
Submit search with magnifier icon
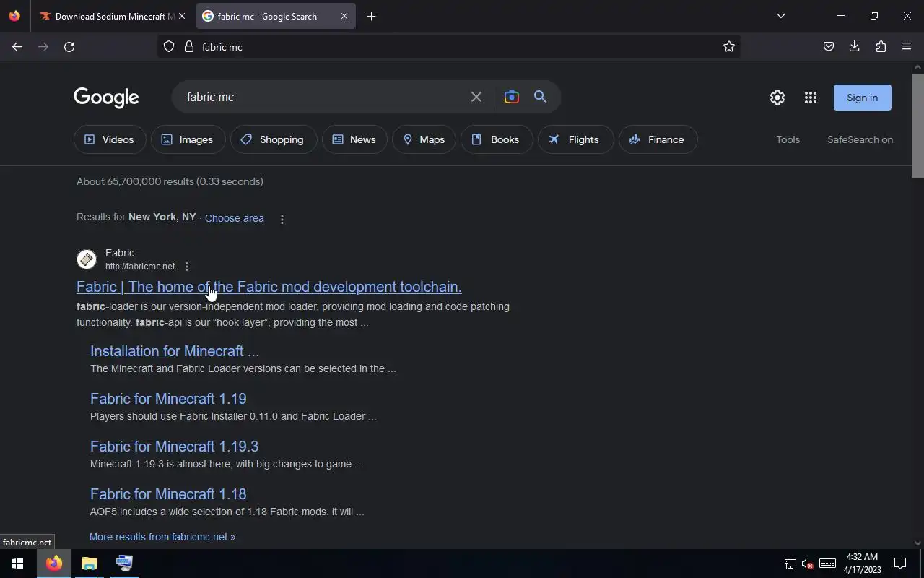pyautogui.click(x=540, y=97)
